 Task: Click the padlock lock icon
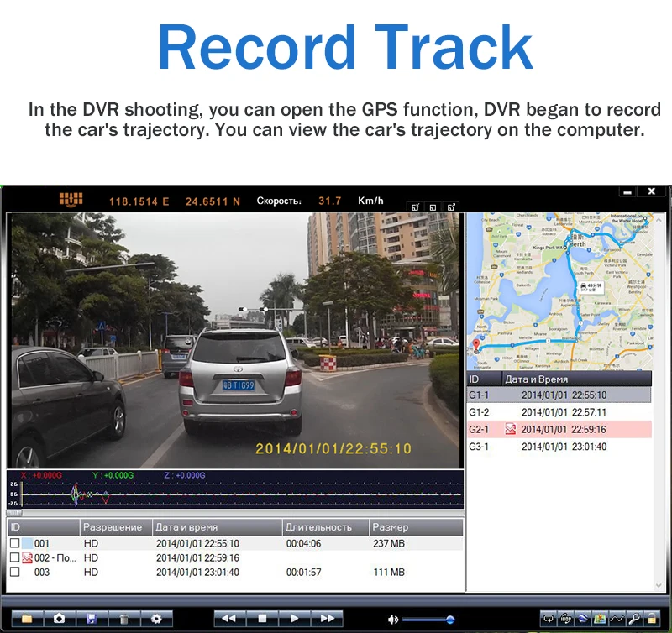point(652,619)
